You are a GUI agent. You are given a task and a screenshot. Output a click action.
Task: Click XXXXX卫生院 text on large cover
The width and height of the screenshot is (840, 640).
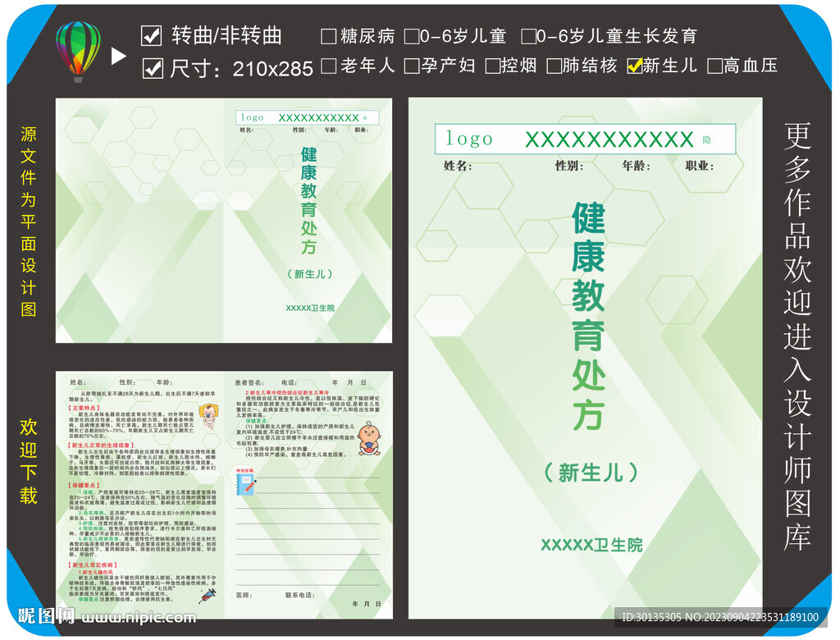click(x=591, y=545)
